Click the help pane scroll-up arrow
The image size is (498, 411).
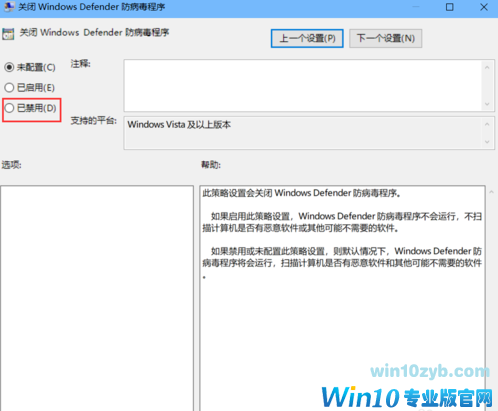coord(492,192)
